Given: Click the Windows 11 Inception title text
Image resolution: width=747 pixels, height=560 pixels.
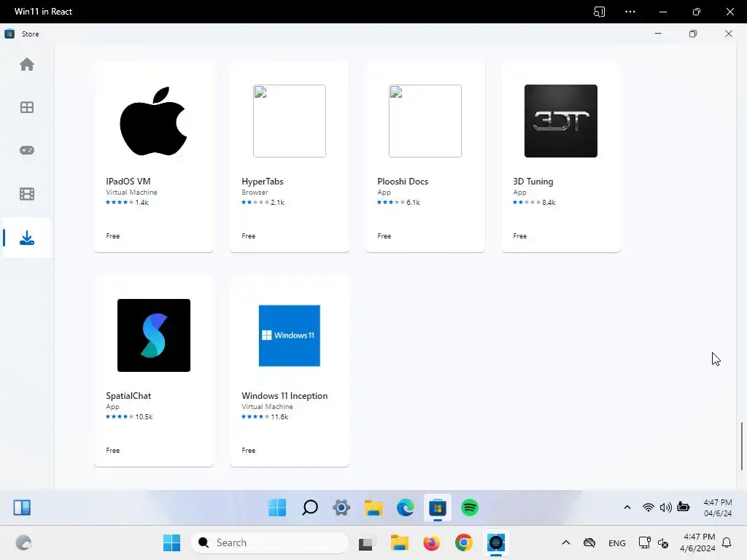Looking at the screenshot, I should pos(285,396).
